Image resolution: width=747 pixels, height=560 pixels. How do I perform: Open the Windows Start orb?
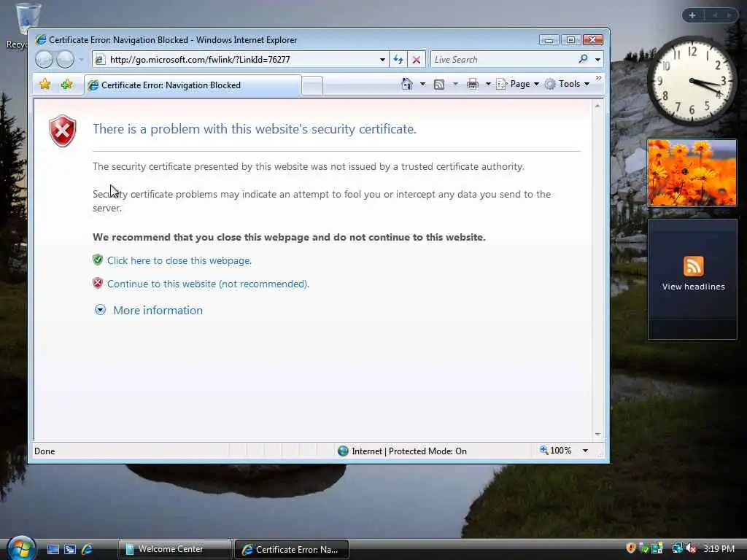(x=21, y=548)
